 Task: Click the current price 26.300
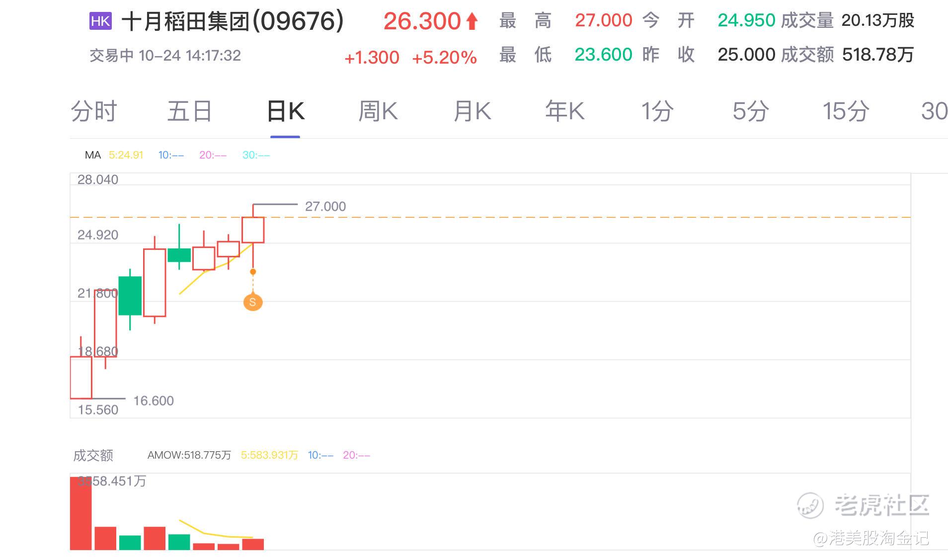coord(422,21)
